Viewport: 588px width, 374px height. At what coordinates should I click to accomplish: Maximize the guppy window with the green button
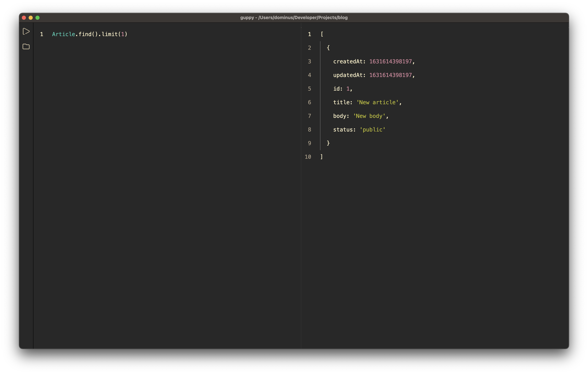tap(38, 18)
